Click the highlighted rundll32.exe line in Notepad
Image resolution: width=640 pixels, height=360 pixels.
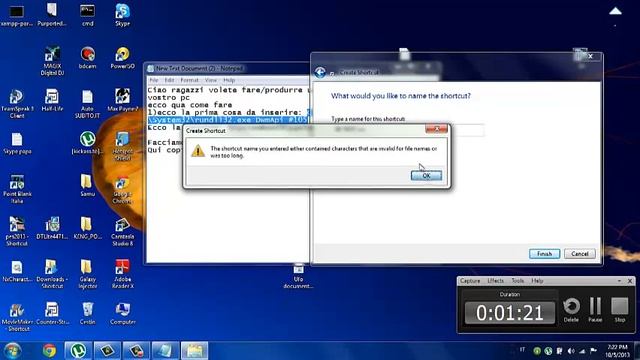[x=228, y=120]
